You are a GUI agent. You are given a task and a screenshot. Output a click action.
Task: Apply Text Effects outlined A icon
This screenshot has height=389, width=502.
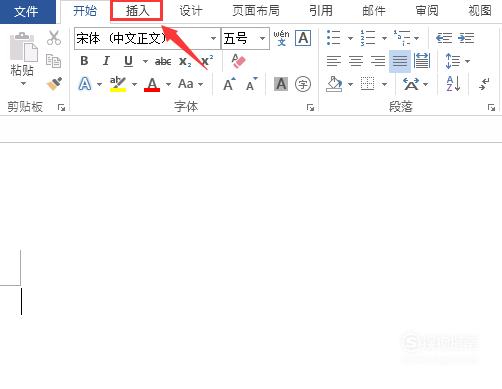point(85,84)
